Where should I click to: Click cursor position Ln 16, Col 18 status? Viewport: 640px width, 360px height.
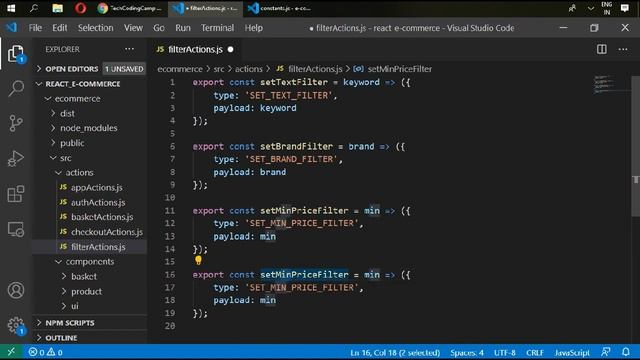[x=395, y=352]
